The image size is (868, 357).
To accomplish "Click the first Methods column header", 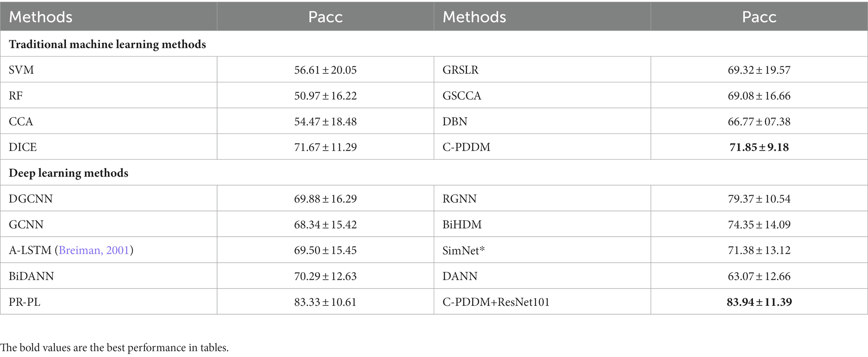I will click(41, 17).
